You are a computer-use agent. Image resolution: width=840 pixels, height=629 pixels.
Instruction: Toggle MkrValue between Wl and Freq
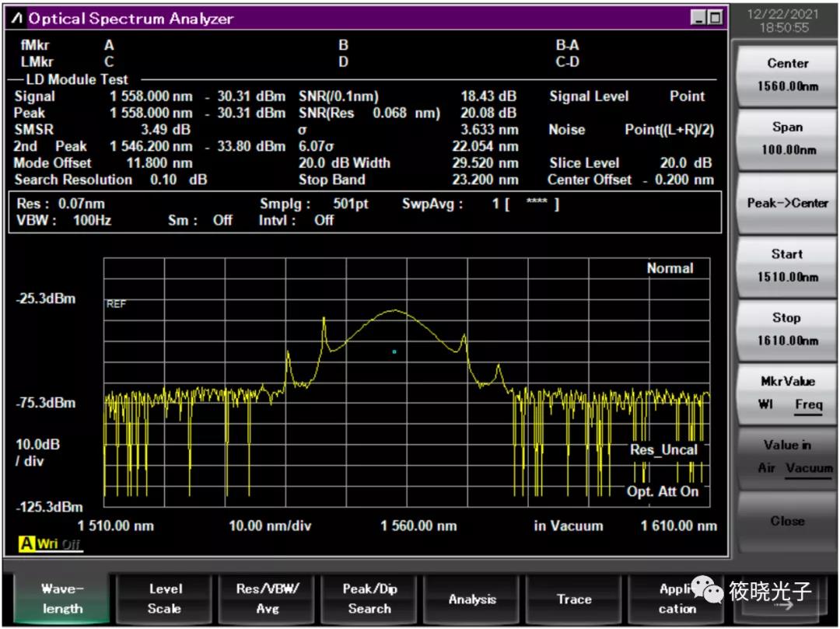pyautogui.click(x=787, y=393)
